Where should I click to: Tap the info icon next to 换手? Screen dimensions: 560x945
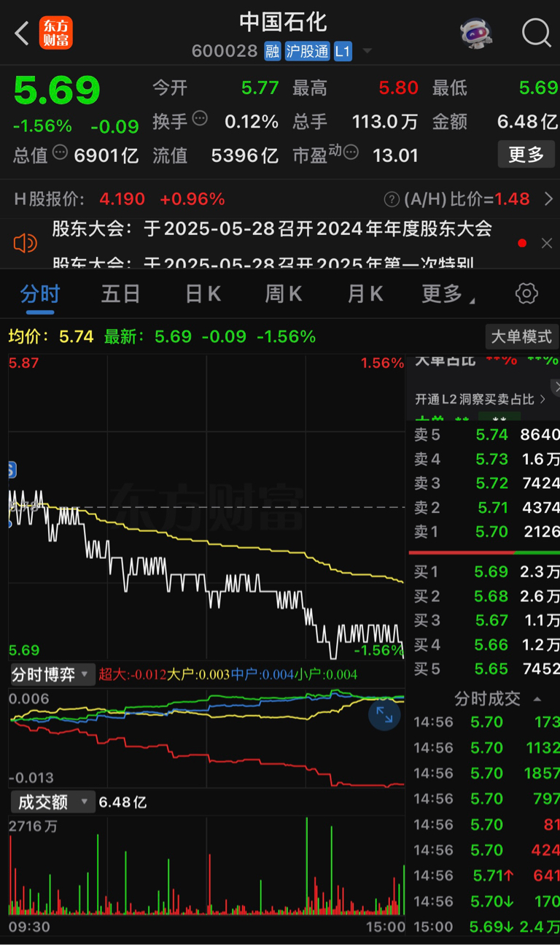199,118
